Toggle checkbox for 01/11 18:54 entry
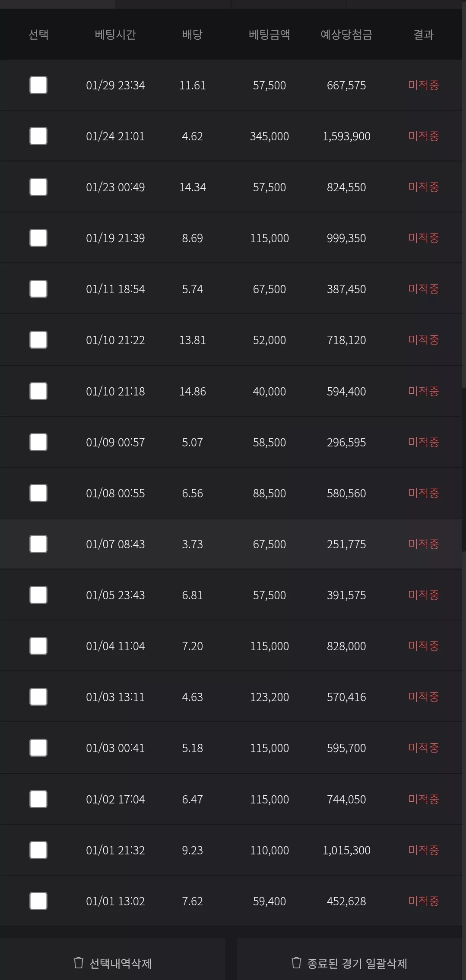This screenshot has height=980, width=466. [x=38, y=289]
